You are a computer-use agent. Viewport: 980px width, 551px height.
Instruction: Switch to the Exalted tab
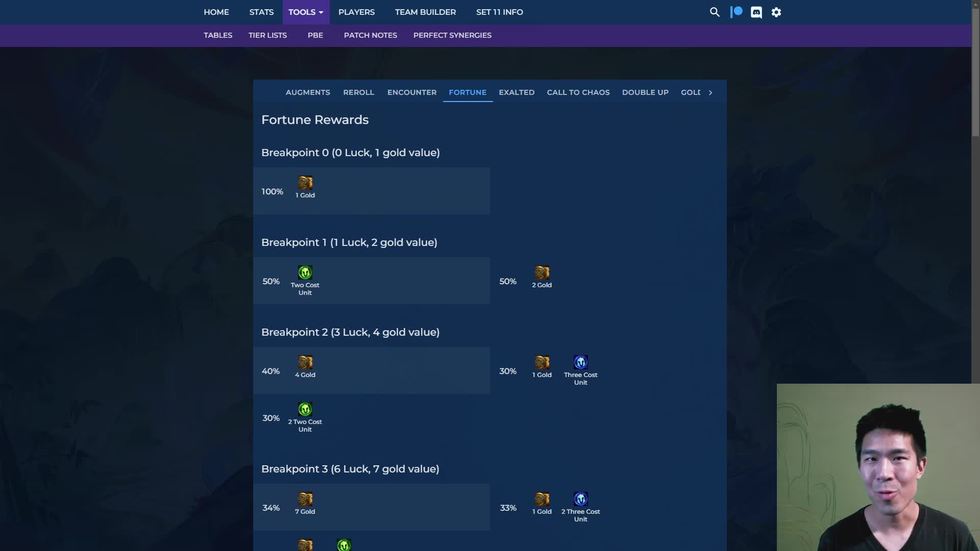[517, 92]
